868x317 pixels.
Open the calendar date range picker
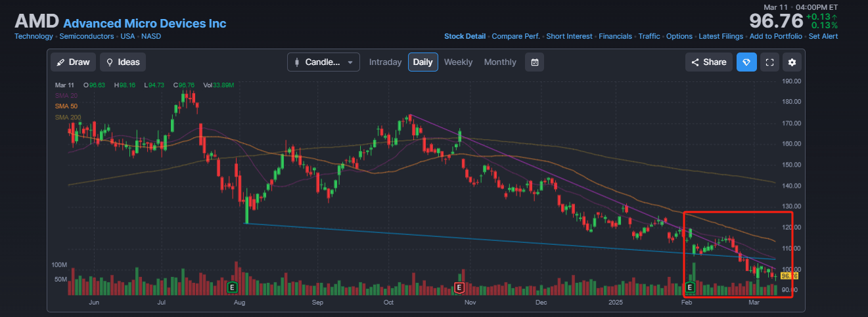535,62
